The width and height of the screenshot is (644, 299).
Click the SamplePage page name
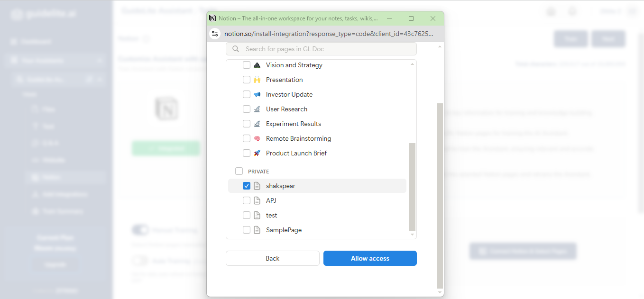[284, 230]
